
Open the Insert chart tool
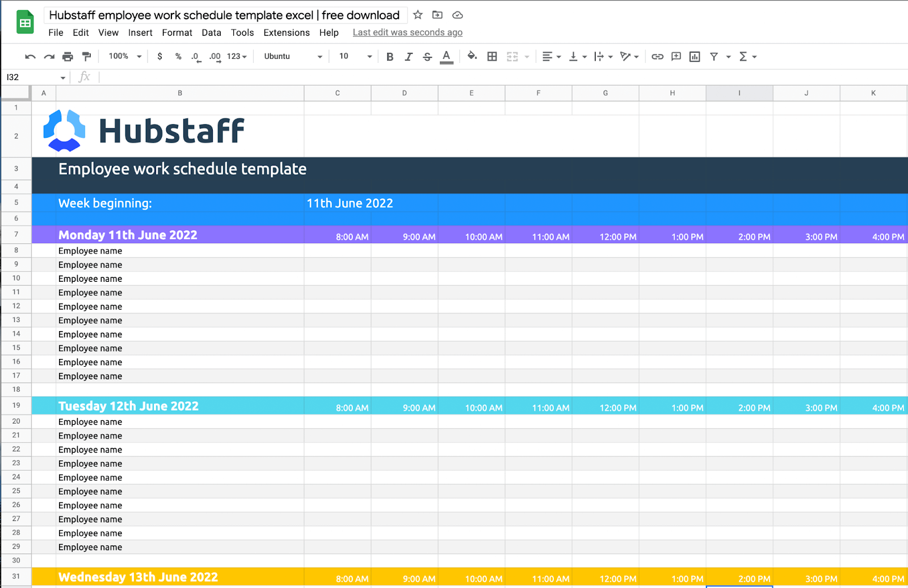click(694, 56)
